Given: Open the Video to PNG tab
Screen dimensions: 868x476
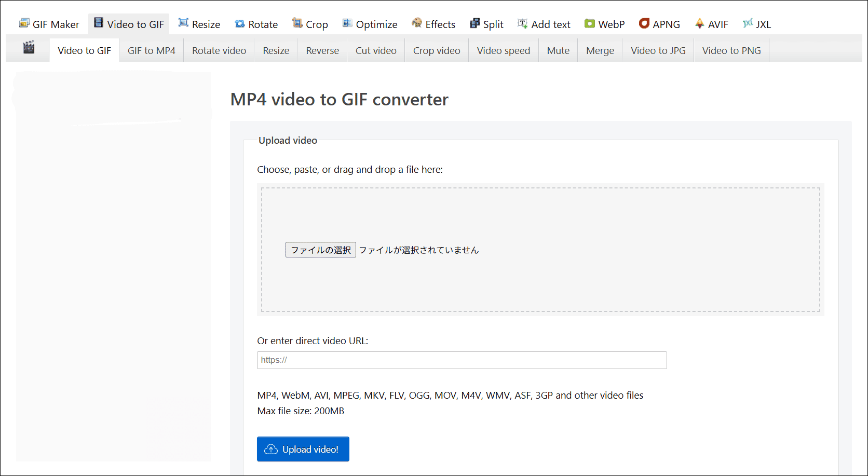Looking at the screenshot, I should (x=731, y=50).
